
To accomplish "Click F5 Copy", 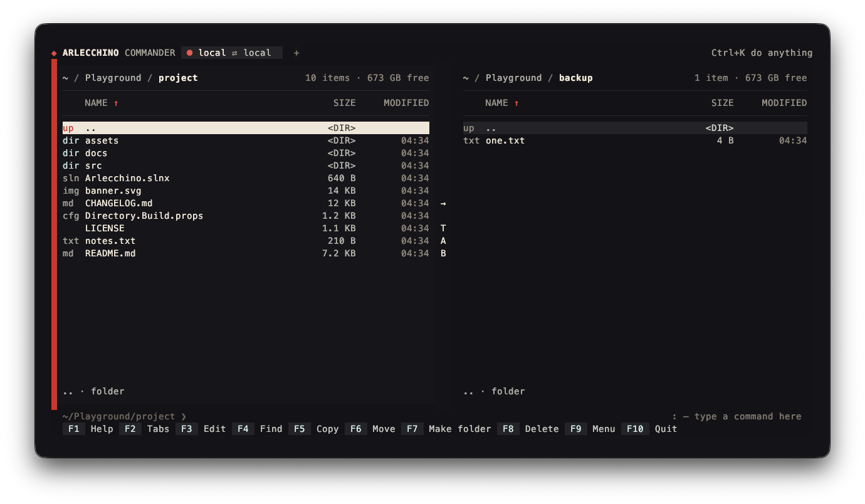I will coord(314,429).
